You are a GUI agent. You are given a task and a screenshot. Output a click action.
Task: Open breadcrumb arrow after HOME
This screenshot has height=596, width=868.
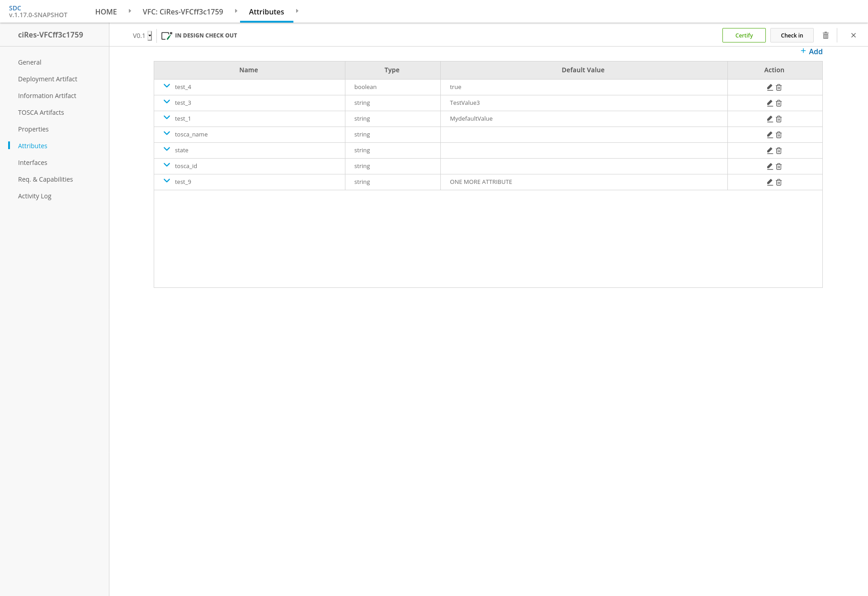(130, 11)
